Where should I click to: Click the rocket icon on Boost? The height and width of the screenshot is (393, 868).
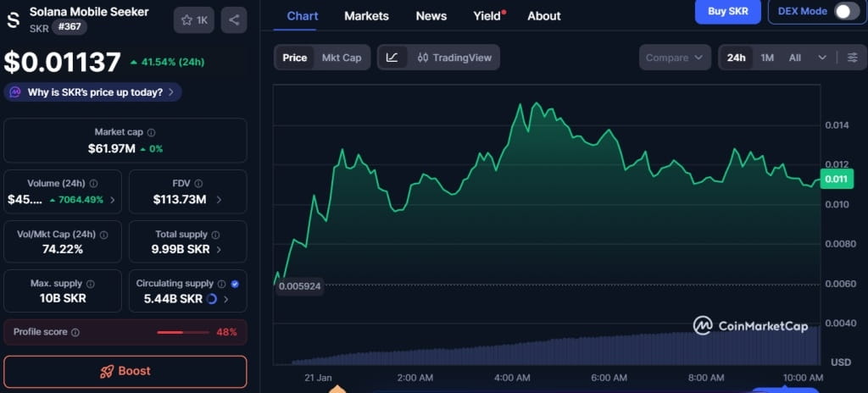click(107, 372)
